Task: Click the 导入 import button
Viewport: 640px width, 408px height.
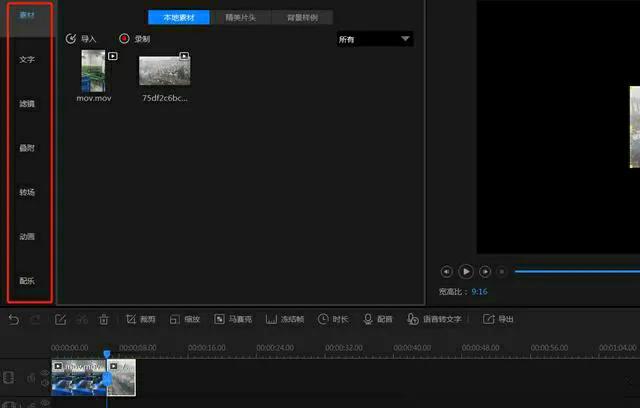Action: click(81, 39)
